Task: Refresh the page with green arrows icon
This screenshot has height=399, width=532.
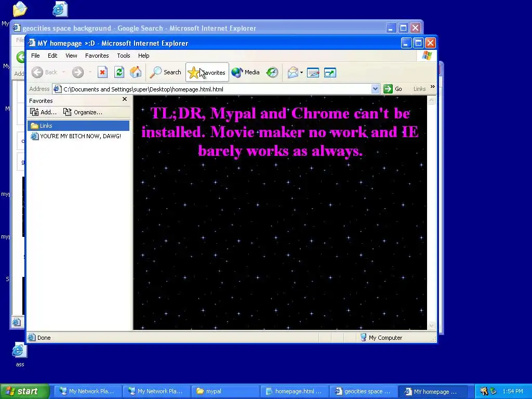Action: tap(119, 72)
